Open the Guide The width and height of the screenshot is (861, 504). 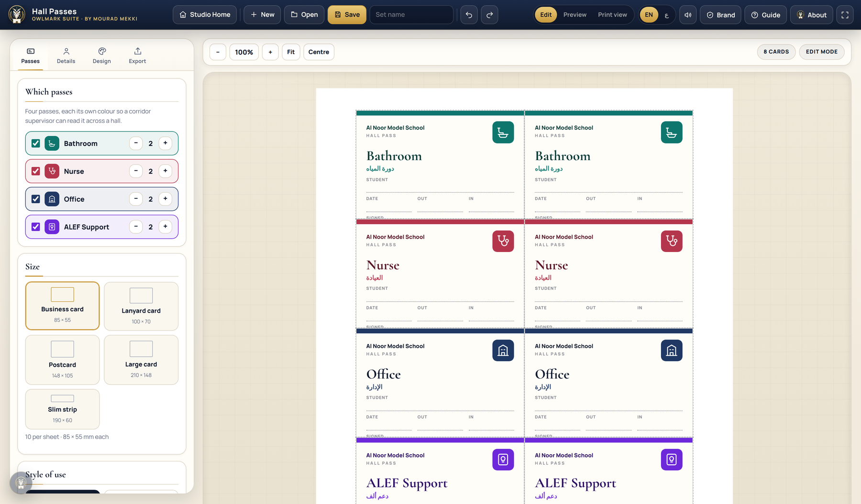(x=766, y=15)
